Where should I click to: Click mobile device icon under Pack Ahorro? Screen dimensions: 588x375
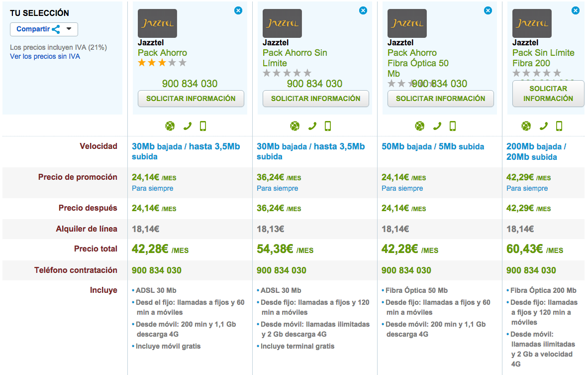[x=203, y=126]
